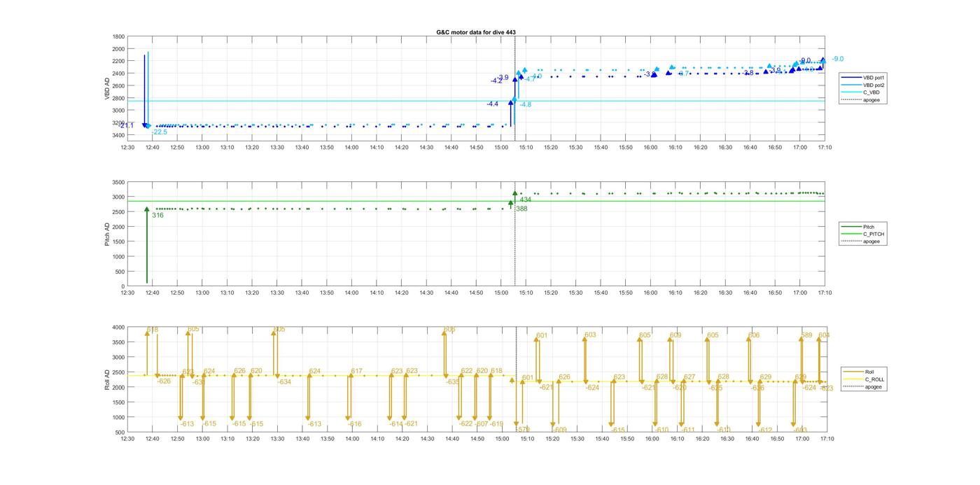The height and width of the screenshot is (485, 980).
Task: Click the '-22.5' label in VBD plot
Action: point(160,132)
